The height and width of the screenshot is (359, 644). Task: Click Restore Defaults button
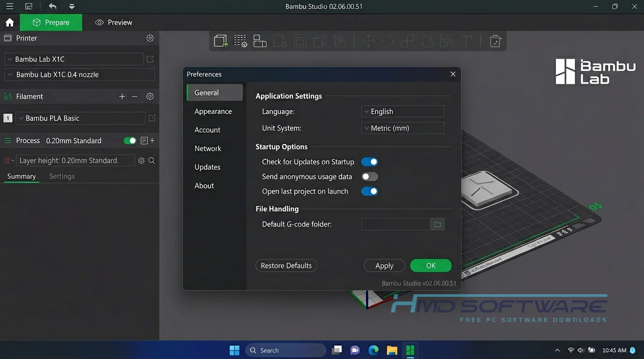tap(286, 266)
